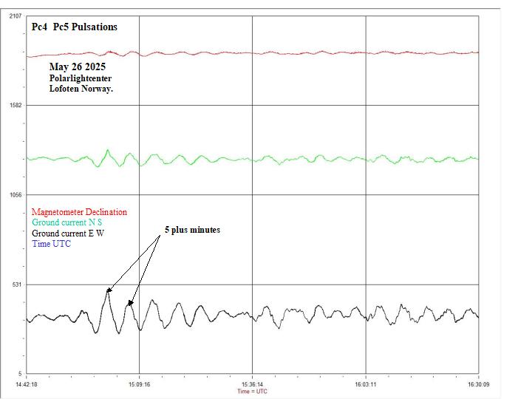The height and width of the screenshot is (399, 532).
Task: Select 'Ground current E W' legend entry
Action: click(x=68, y=233)
